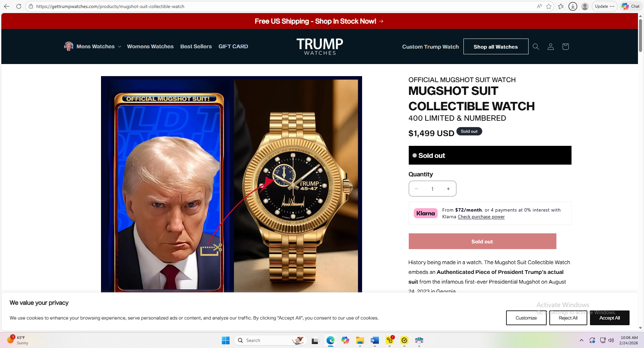Viewport: 644px width, 348px height.
Task: Open the account login icon
Action: tap(550, 47)
